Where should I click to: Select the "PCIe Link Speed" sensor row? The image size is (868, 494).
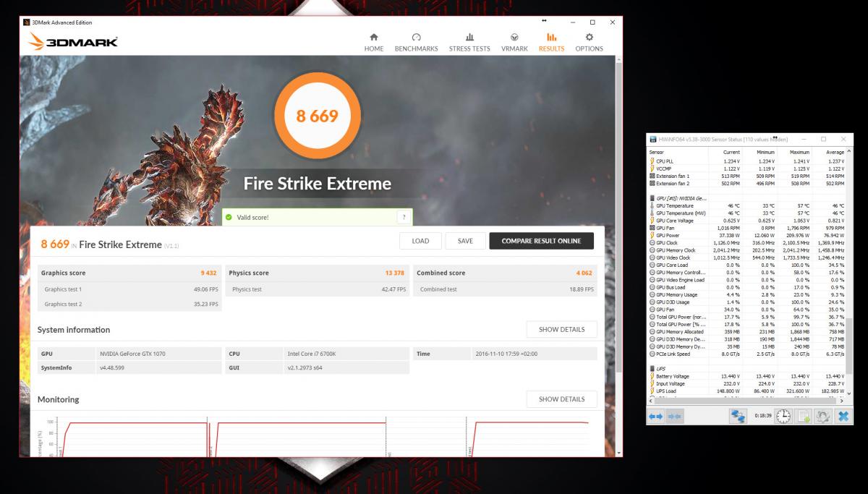(746, 354)
